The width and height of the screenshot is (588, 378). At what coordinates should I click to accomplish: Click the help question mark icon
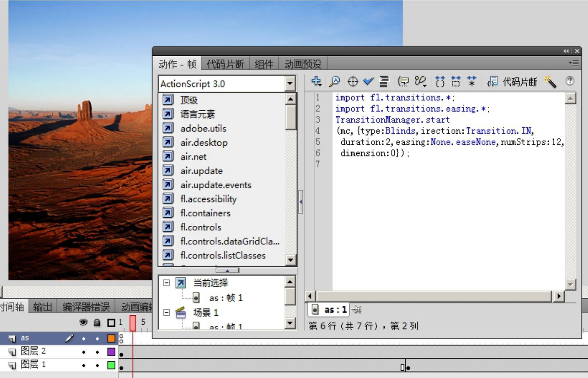569,81
